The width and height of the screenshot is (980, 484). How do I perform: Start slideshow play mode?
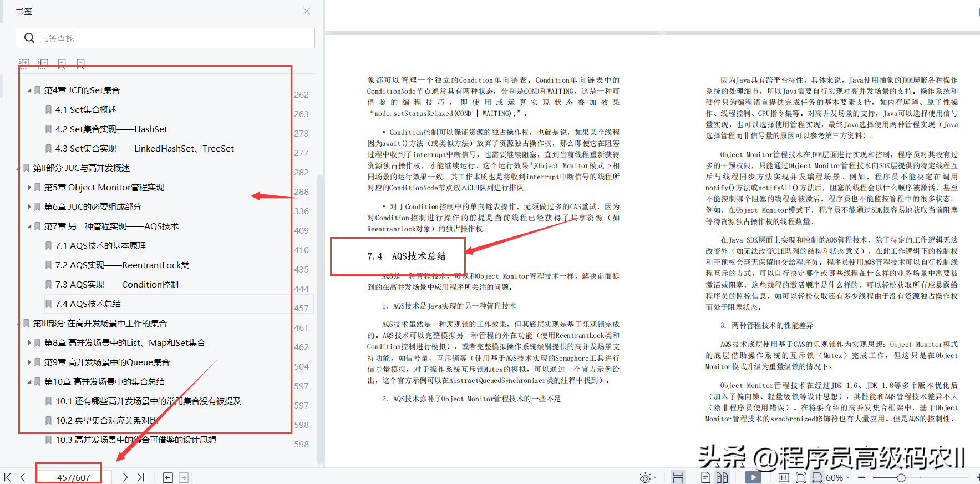(x=753, y=477)
